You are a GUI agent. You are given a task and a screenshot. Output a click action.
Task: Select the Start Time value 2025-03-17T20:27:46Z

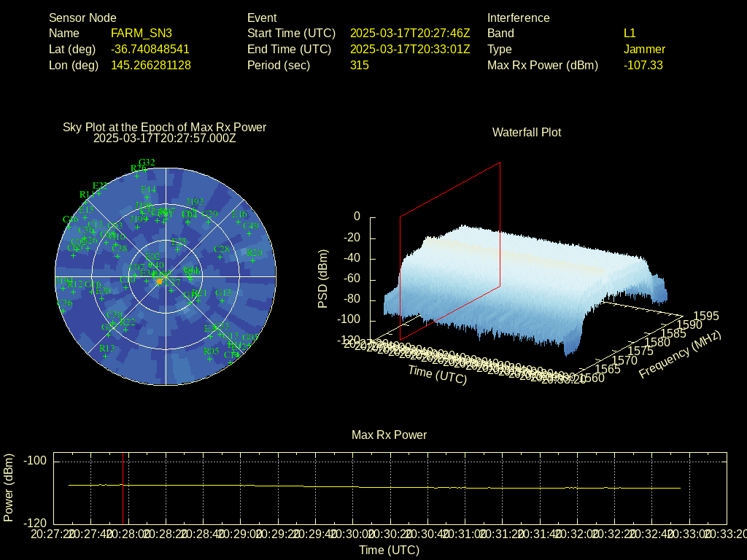click(x=410, y=34)
